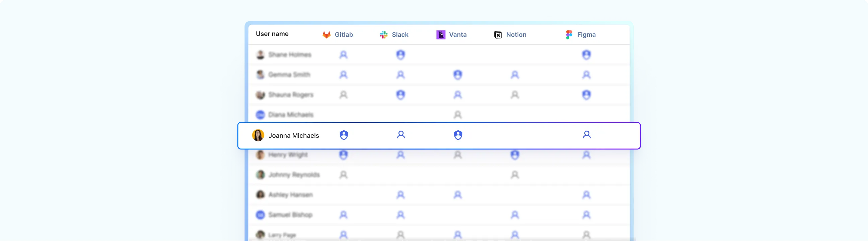Click Henry Wright's Notion admin shield icon

point(514,155)
